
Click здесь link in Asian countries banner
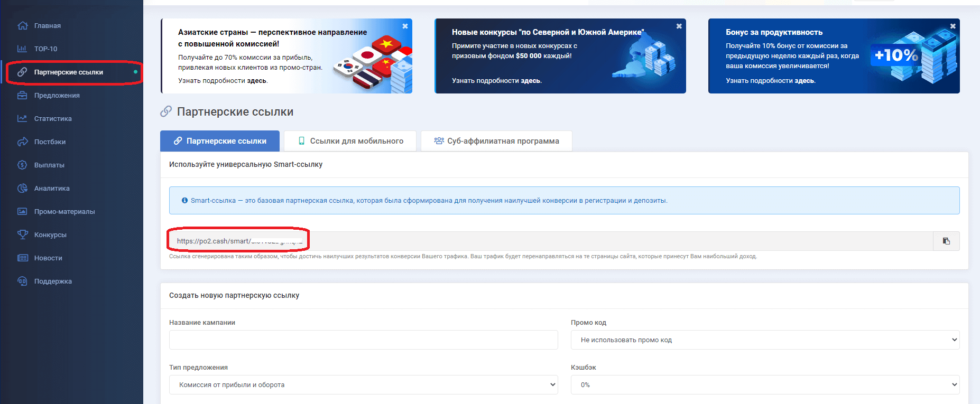(x=257, y=81)
